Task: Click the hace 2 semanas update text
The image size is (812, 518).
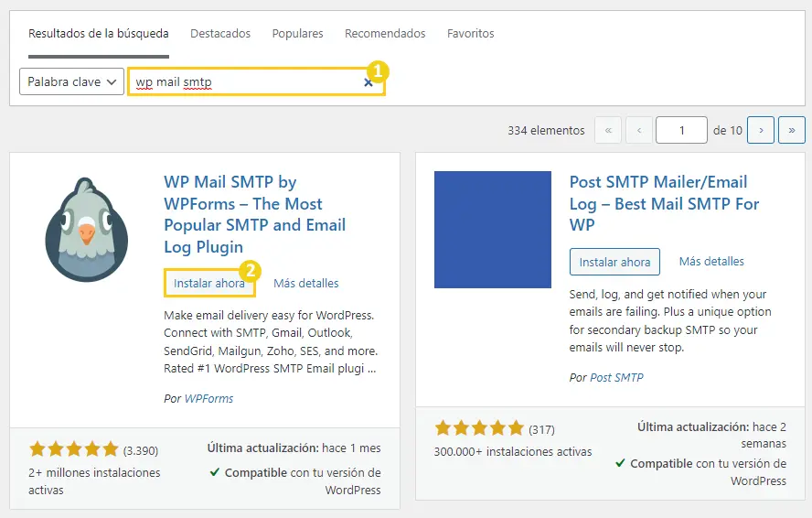Action: coord(764,435)
